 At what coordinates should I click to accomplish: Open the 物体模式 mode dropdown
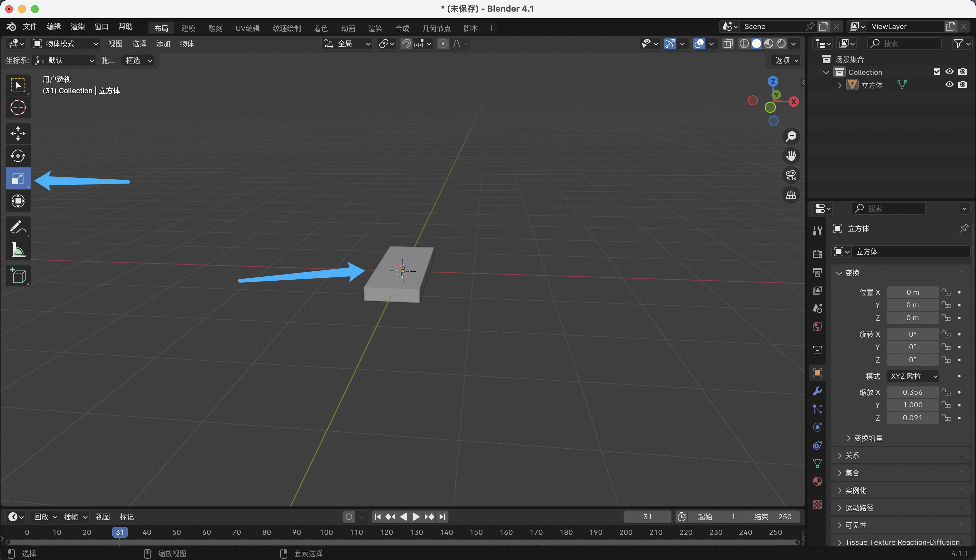coord(65,44)
